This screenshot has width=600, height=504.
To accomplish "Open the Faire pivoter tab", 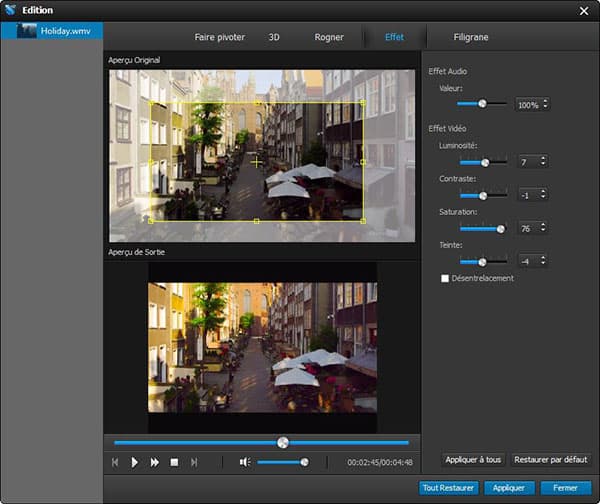I will [220, 37].
